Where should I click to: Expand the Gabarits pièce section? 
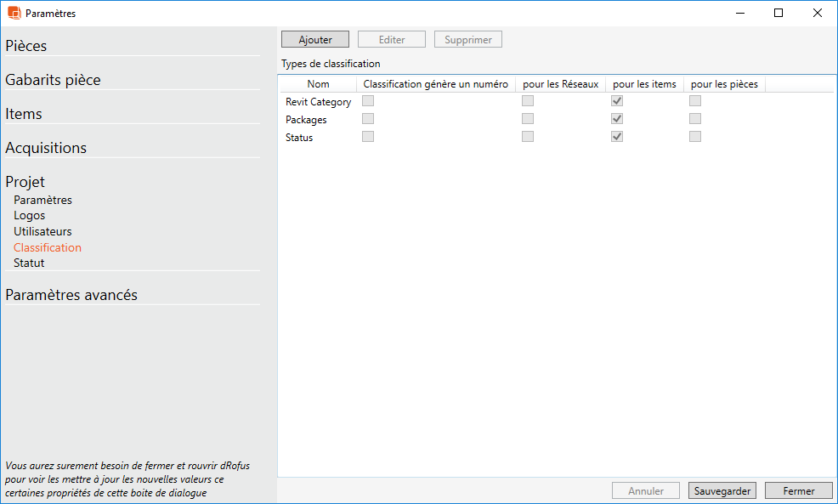(x=53, y=80)
